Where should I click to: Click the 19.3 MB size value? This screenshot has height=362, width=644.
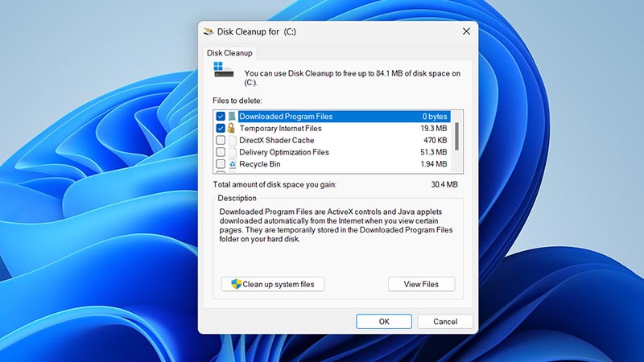(434, 129)
